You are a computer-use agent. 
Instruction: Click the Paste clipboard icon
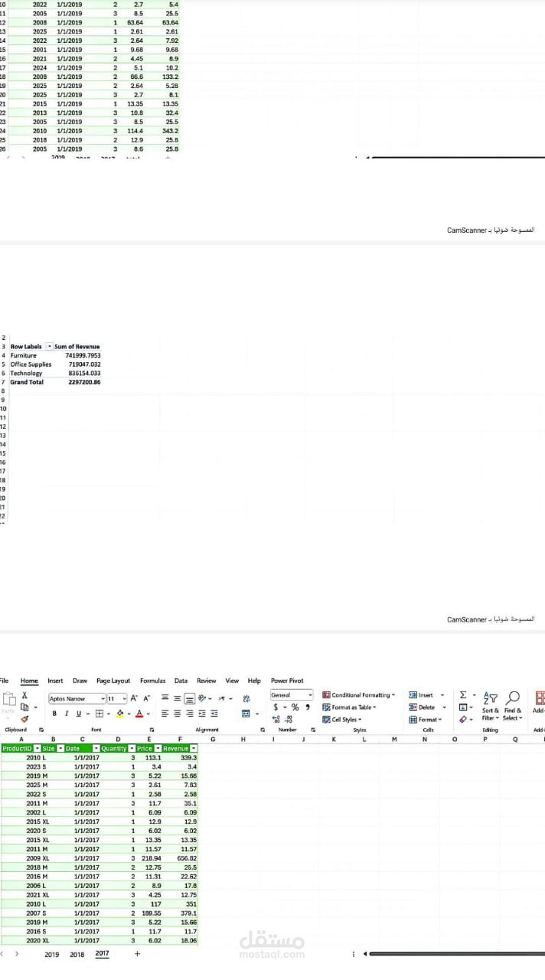point(9,699)
